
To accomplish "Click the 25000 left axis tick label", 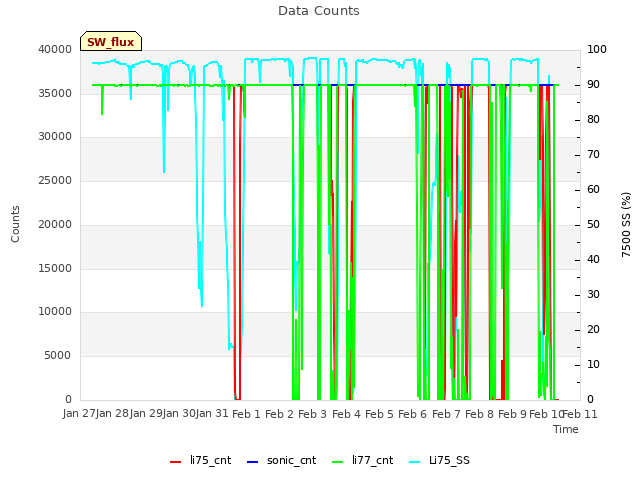I will (x=55, y=180).
